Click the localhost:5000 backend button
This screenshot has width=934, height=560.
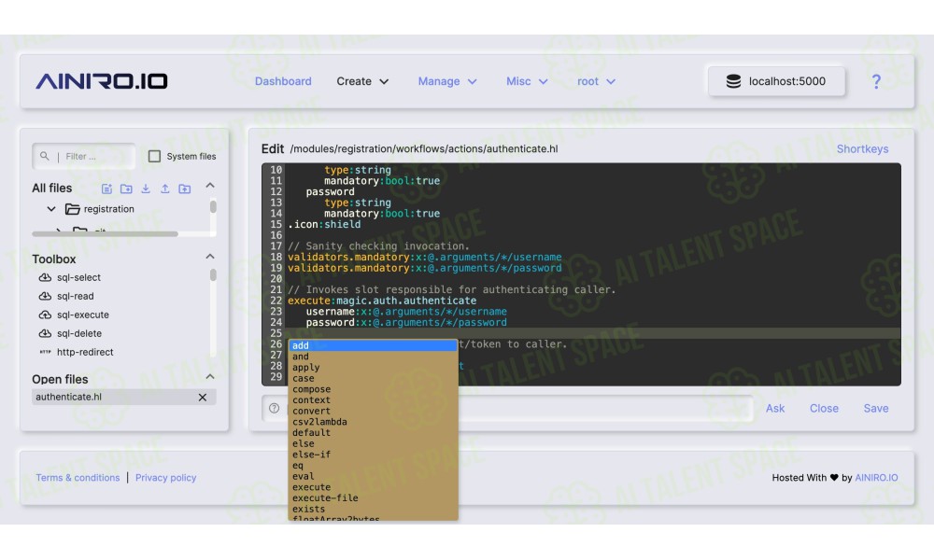click(x=776, y=81)
